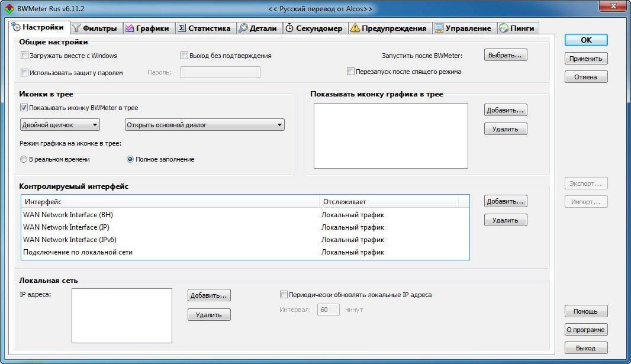The width and height of the screenshot is (631, 364).
Task: Click Удалить next to IP адреса
Action: [210, 314]
